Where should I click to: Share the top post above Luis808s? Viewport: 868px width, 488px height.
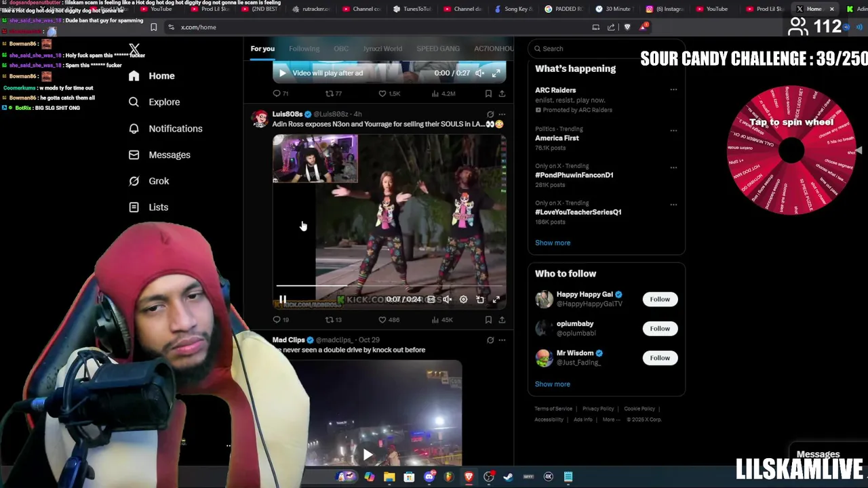[x=502, y=94]
